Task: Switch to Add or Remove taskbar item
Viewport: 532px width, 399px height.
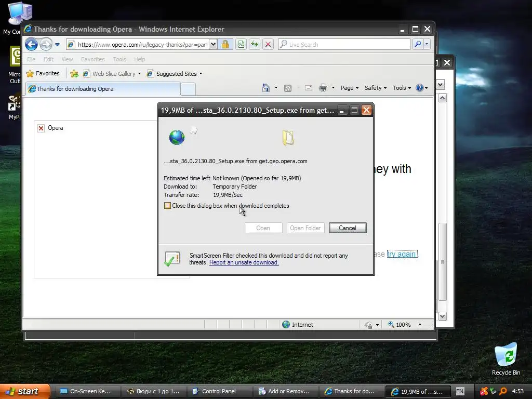Action: pyautogui.click(x=285, y=391)
